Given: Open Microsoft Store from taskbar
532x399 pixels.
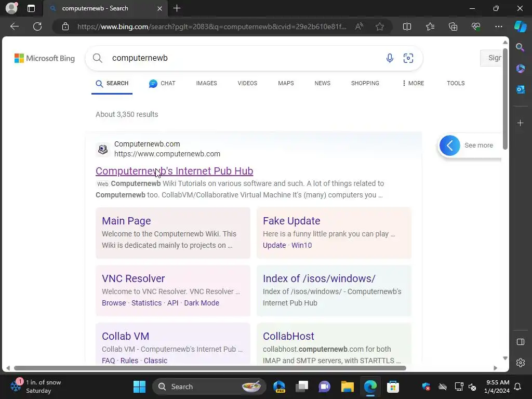Looking at the screenshot, I should click(393, 387).
